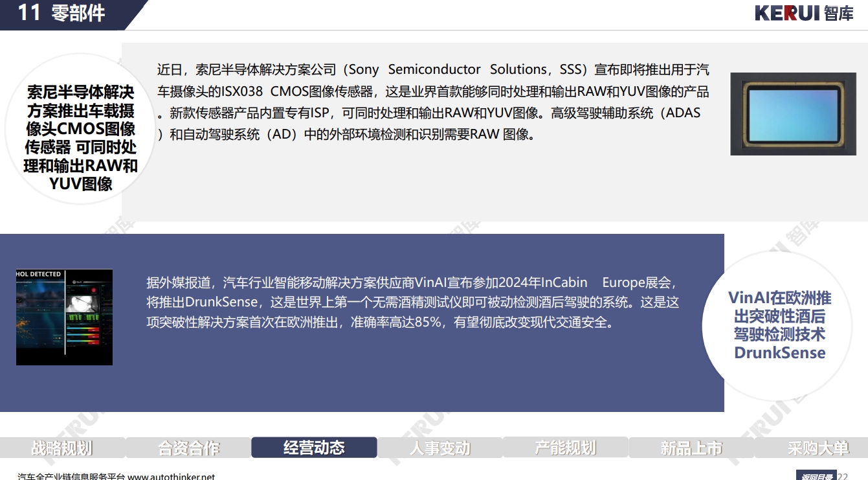Click the www.autothinker.net footer link
This screenshot has height=480, width=868.
tap(171, 477)
